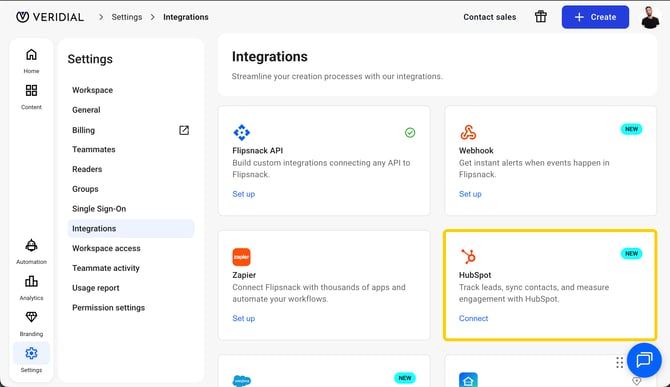Click the Flipsnack API logo icon
The image size is (670, 387).
tap(241, 132)
